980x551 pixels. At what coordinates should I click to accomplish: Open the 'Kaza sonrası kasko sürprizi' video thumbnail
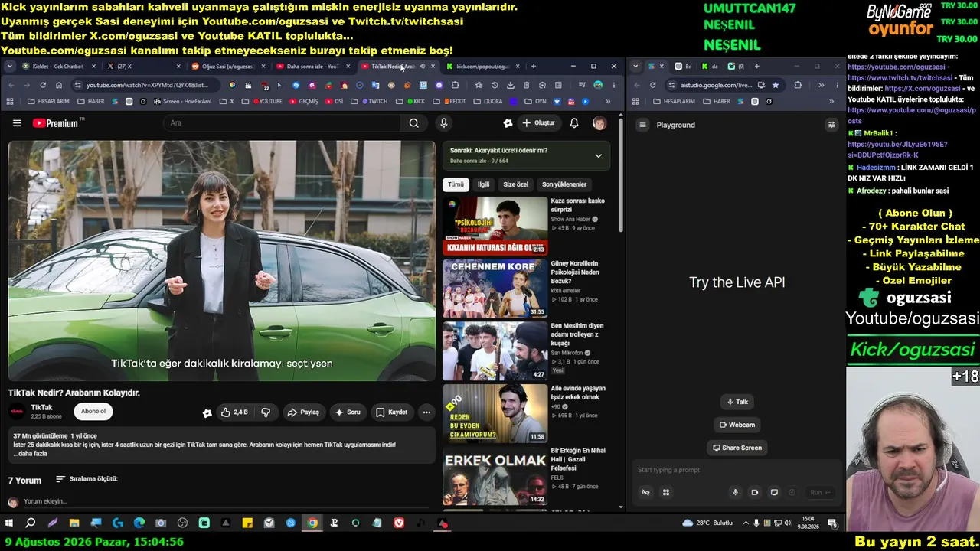click(x=495, y=226)
